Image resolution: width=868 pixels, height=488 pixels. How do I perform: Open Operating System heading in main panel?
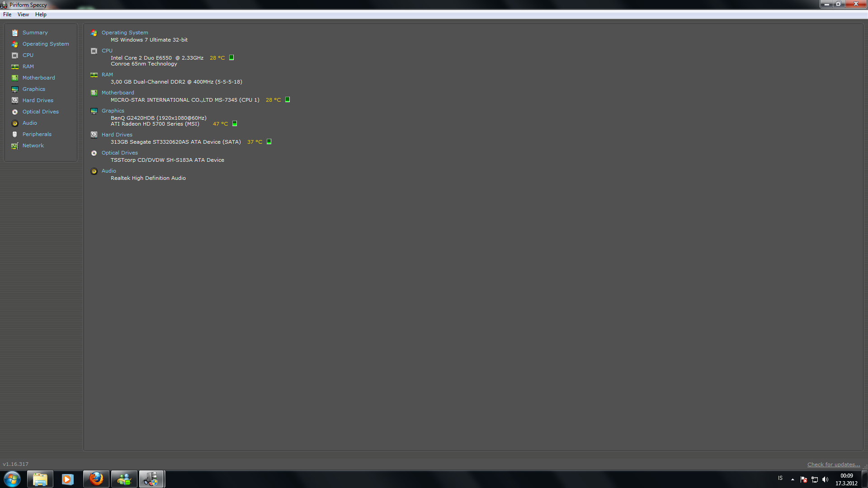125,33
